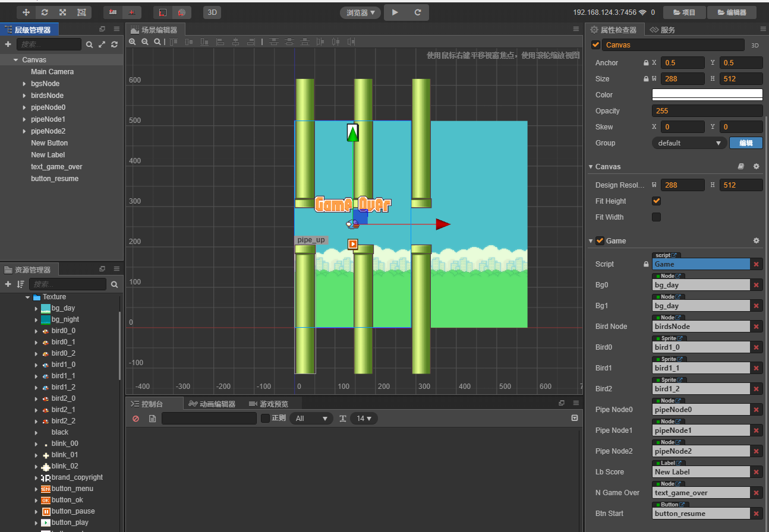Align selected nodes to right edge
Screen dimensions: 769x532
click(251, 42)
